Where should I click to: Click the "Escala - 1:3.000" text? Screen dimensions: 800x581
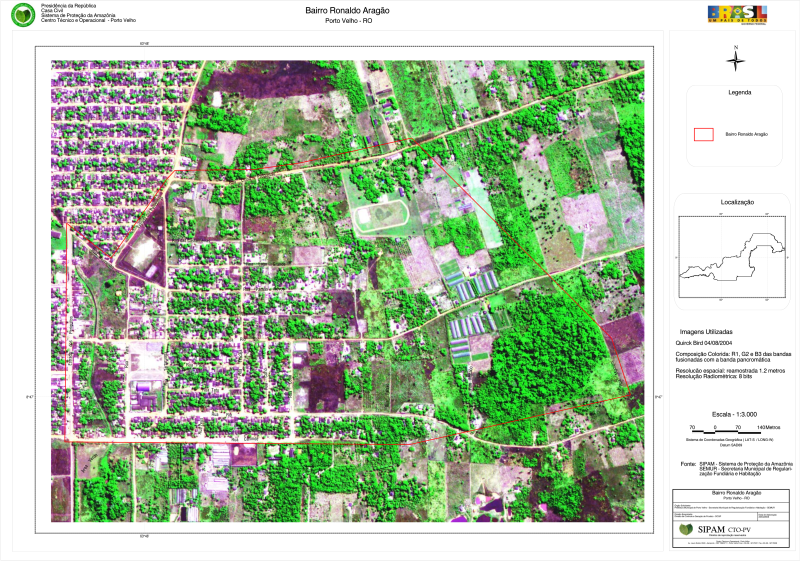(734, 413)
